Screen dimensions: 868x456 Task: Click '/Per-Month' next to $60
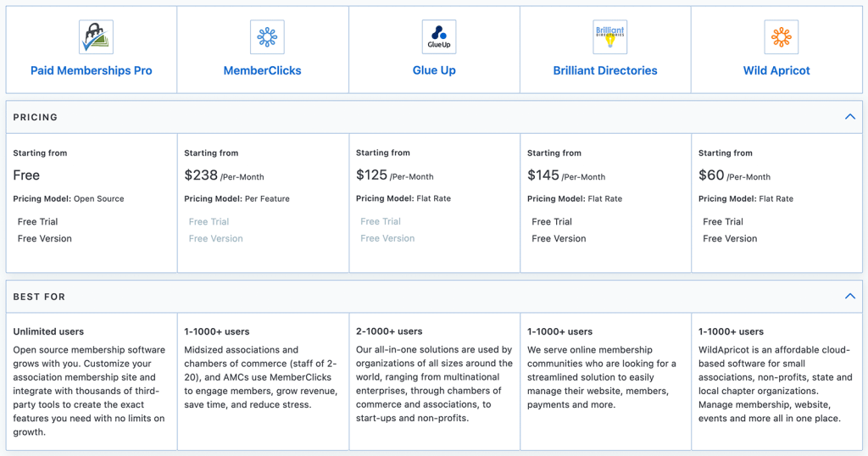pyautogui.click(x=748, y=177)
